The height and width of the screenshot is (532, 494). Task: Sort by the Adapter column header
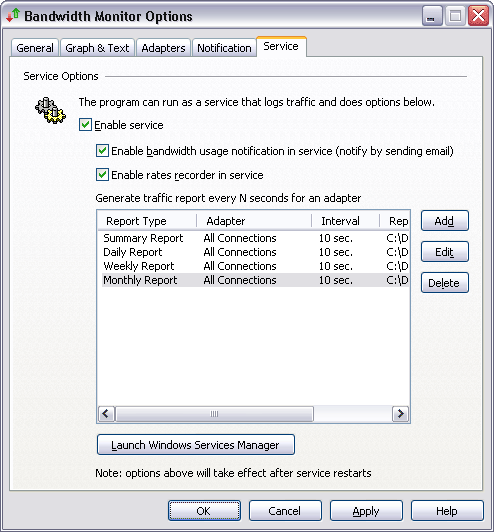tap(254, 221)
